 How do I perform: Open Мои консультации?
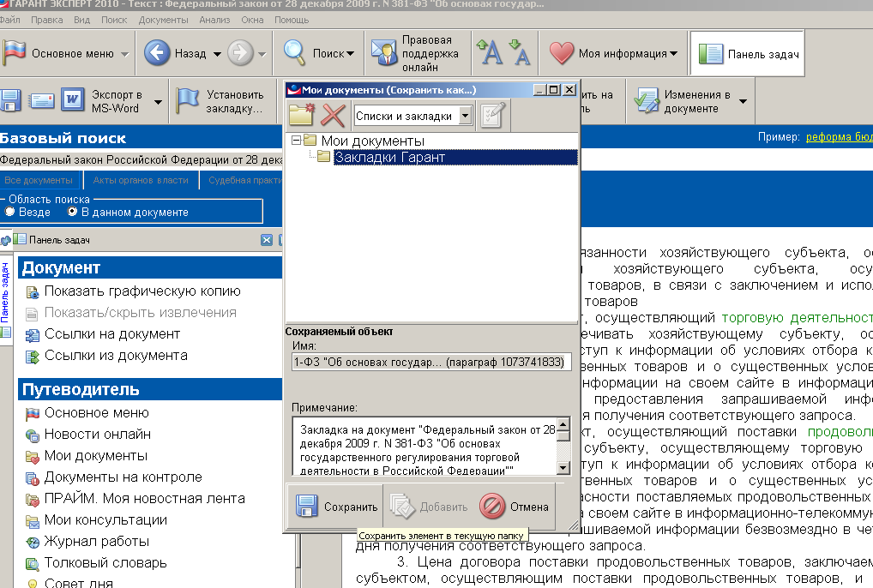105,519
